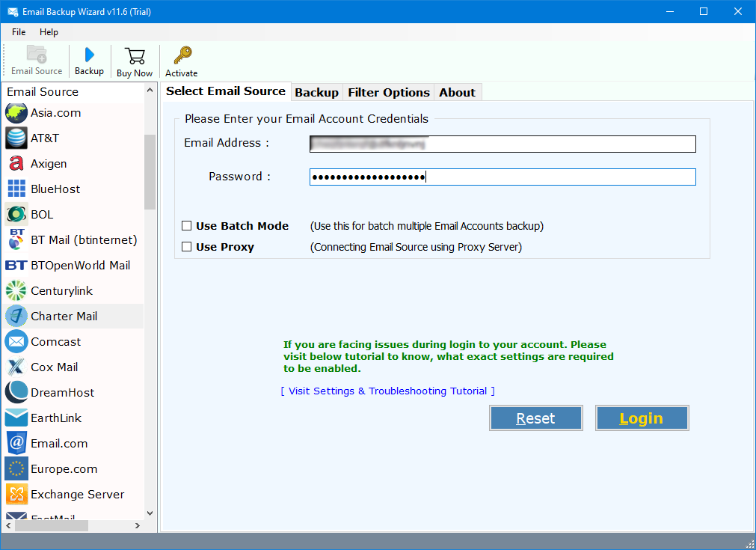Choose the BT Mail (btinternet) icon
Screen dimensions: 756x550
click(x=16, y=239)
